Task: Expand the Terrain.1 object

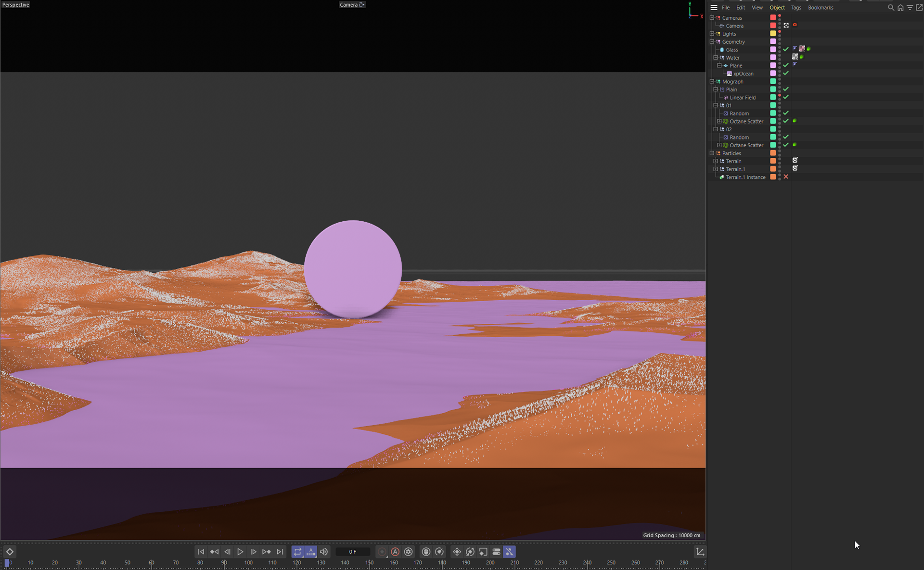Action: point(716,169)
